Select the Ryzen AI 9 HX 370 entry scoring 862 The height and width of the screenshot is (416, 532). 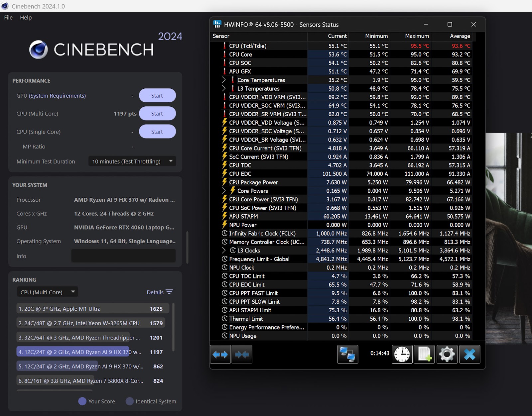pyautogui.click(x=91, y=366)
